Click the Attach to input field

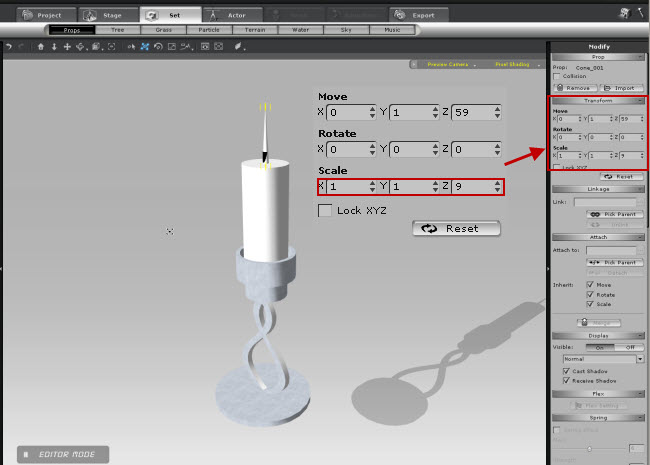[x=611, y=250]
